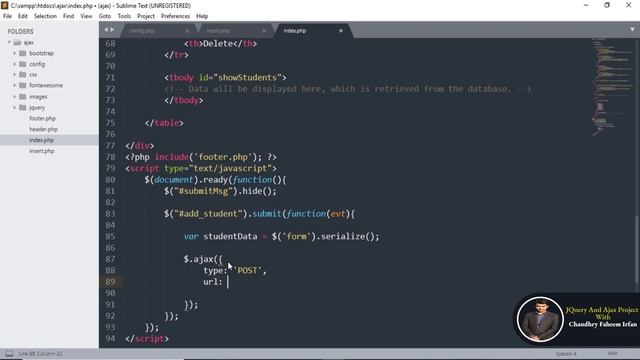Image resolution: width=640 pixels, height=360 pixels.
Task: Click the css folder icon
Action: pos(23,75)
